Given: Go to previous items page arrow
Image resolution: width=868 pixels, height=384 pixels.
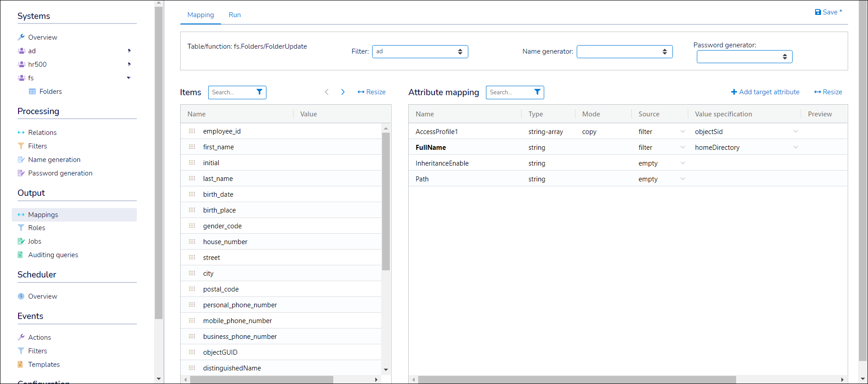Looking at the screenshot, I should coord(327,92).
